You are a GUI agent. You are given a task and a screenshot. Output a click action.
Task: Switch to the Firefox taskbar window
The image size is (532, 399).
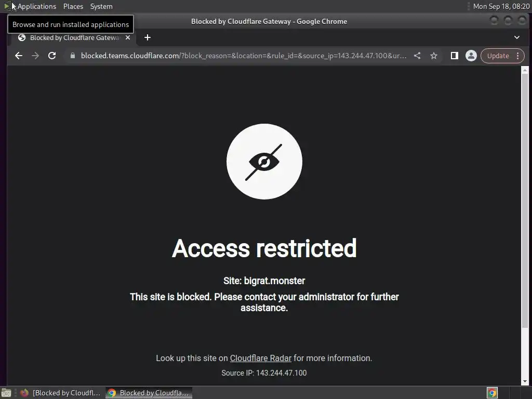coord(60,393)
